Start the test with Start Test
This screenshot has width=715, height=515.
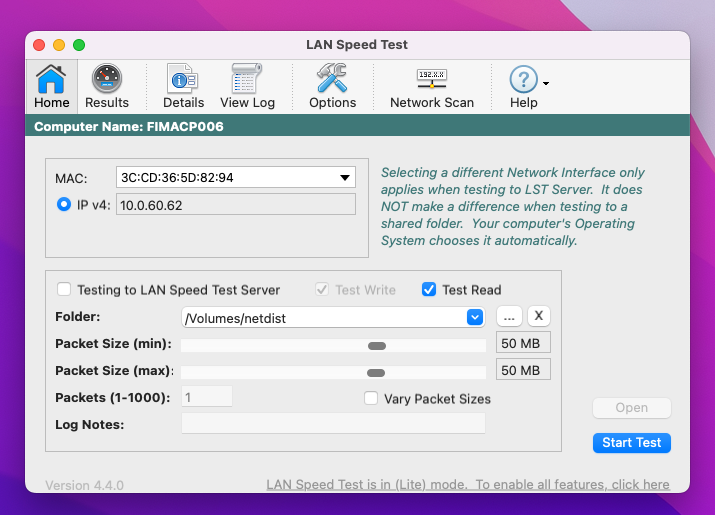pos(632,443)
